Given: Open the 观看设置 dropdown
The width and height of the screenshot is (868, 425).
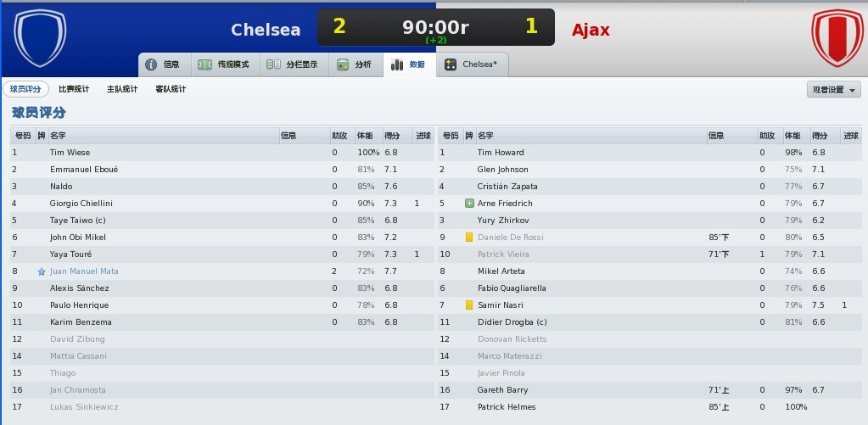Looking at the screenshot, I should (x=833, y=90).
